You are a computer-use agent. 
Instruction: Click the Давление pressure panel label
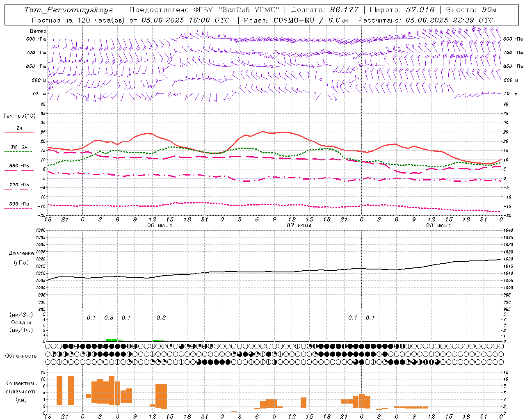(x=21, y=253)
